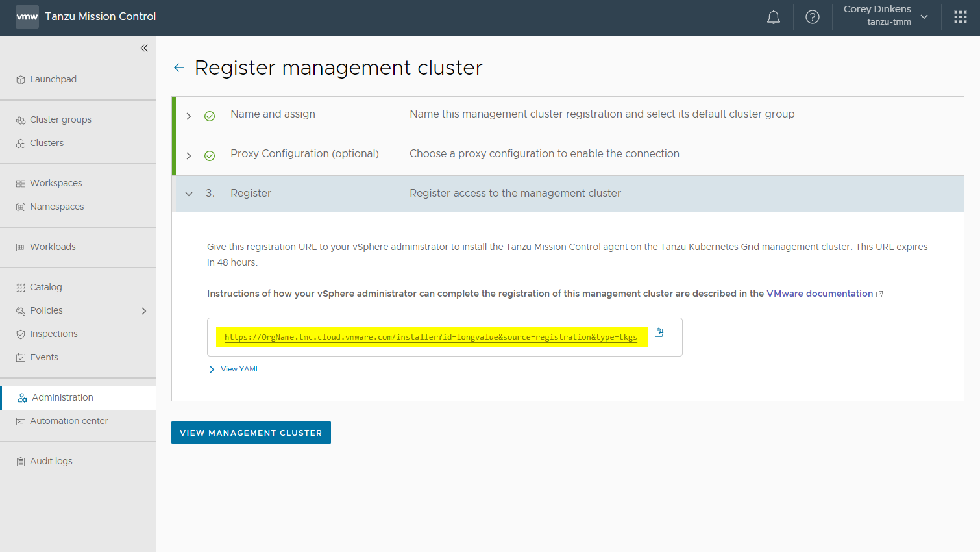
Task: Open the notifications bell
Action: 774,18
